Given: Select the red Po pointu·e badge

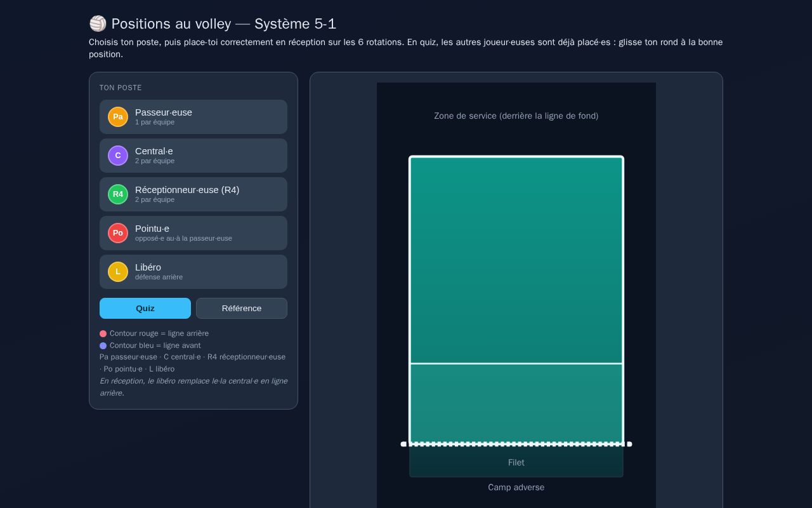Looking at the screenshot, I should click(x=118, y=233).
